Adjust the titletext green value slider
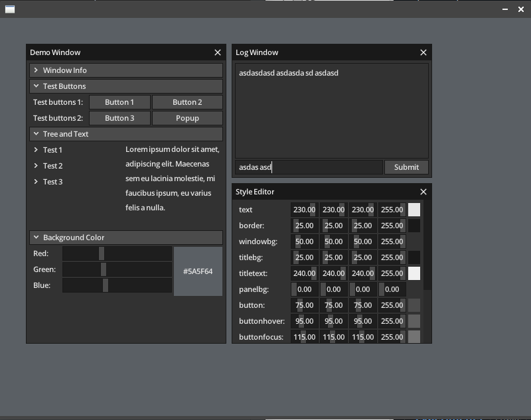Screen dimensions: 531x420 click(334, 273)
